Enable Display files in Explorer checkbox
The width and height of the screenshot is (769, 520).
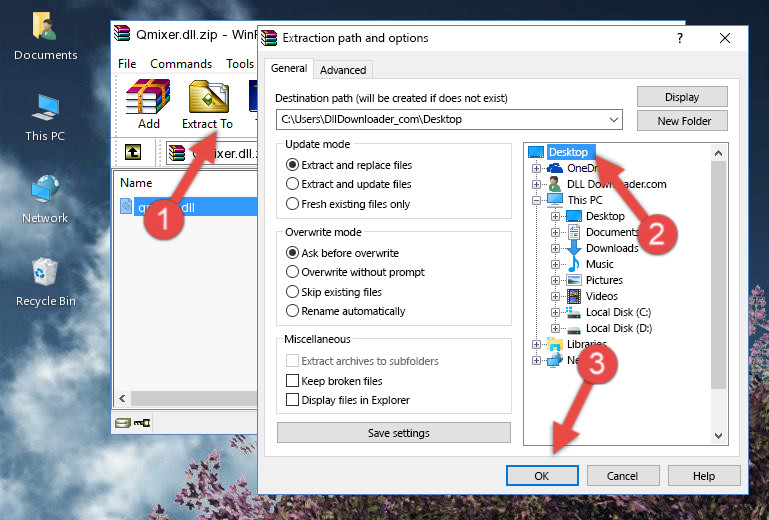click(x=292, y=400)
